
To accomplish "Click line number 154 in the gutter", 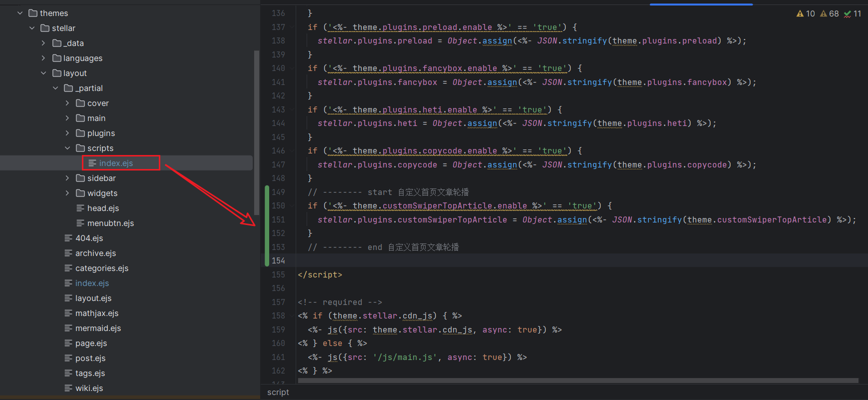I will 278,260.
